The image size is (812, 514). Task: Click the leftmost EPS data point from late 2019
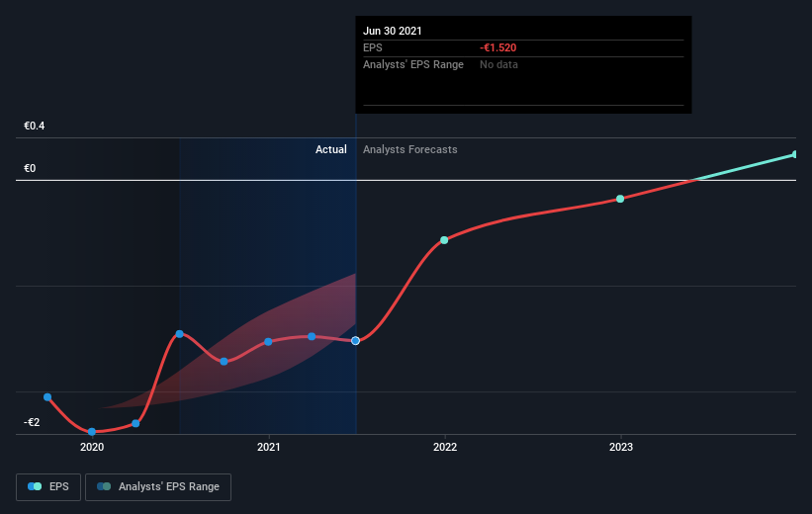coord(47,397)
